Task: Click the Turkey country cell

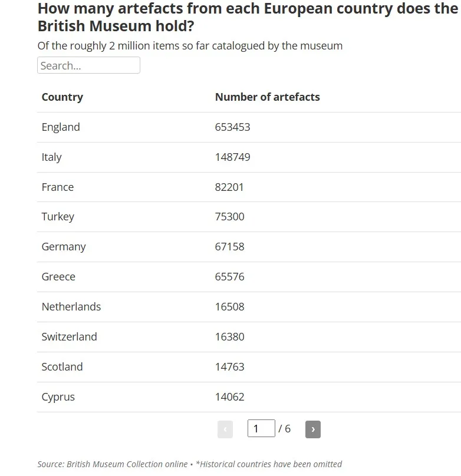Action: coord(58,217)
